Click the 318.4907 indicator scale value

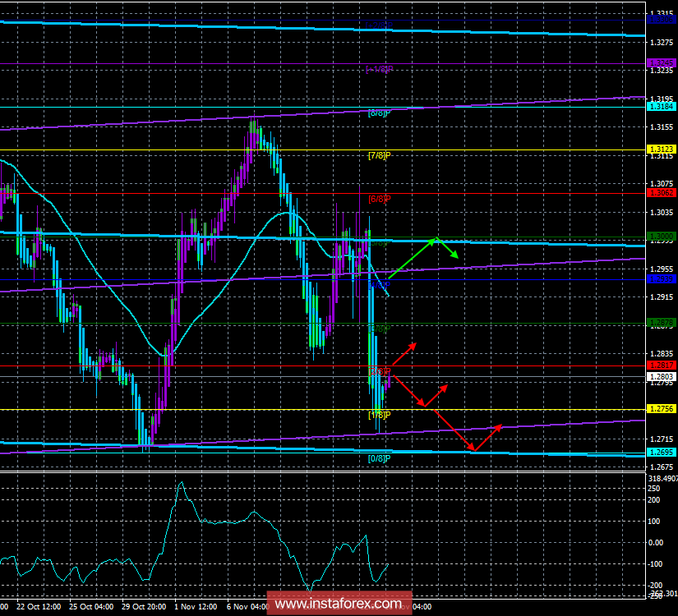663,479
